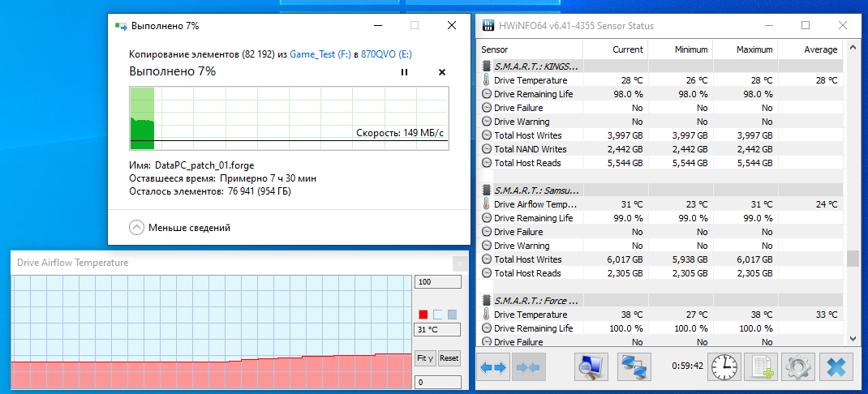Click the Samsu... drive chip icon
868x394 pixels.
coord(487,191)
